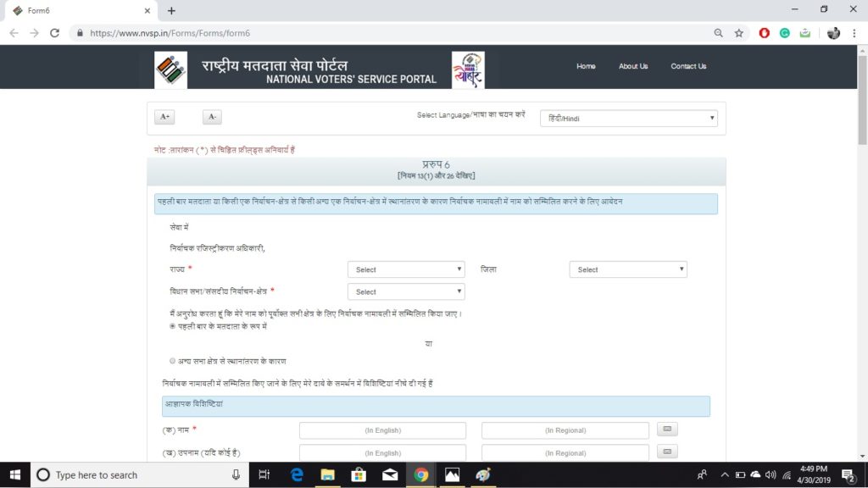Open a new browser tab
Image resolution: width=868 pixels, height=488 pixels.
pyautogui.click(x=171, y=10)
